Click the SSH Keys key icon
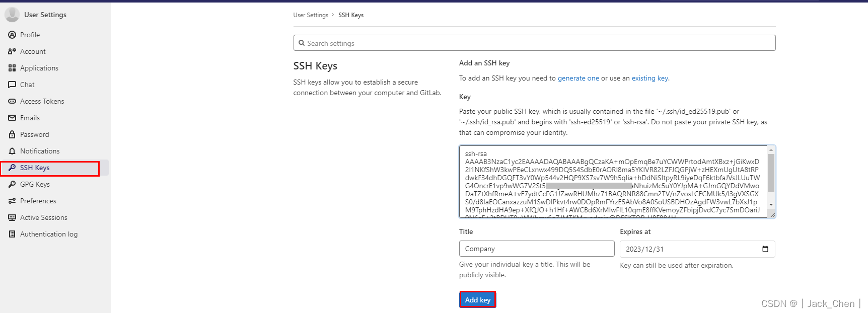 [x=12, y=168]
